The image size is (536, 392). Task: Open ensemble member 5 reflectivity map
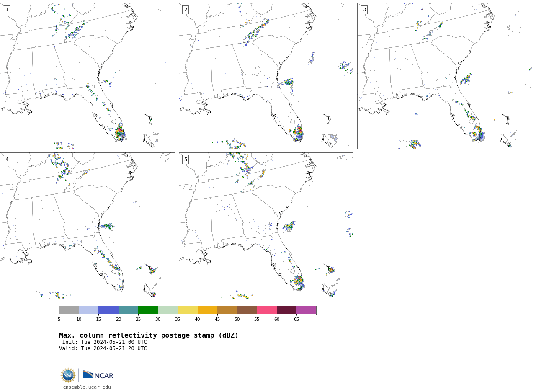(x=266, y=226)
